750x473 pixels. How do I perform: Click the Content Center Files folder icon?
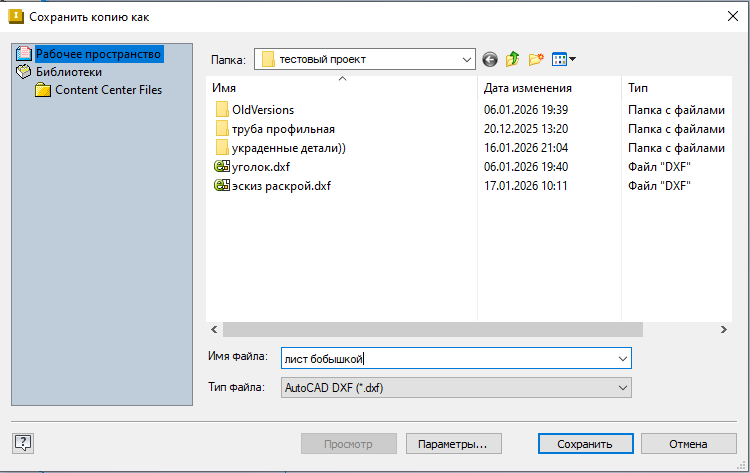click(x=43, y=90)
